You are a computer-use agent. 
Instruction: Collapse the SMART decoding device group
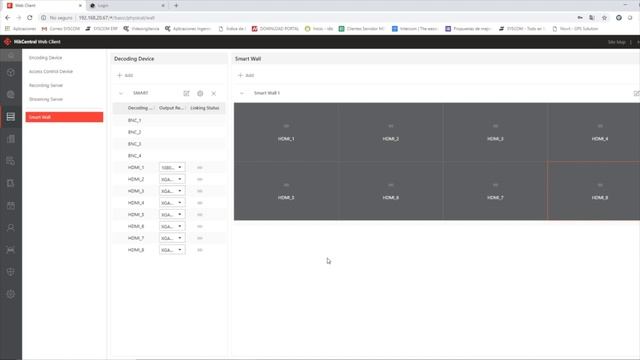[x=121, y=93]
